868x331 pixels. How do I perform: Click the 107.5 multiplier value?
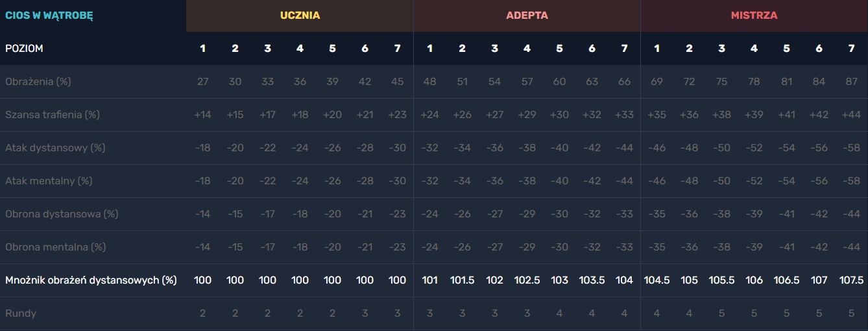(851, 280)
